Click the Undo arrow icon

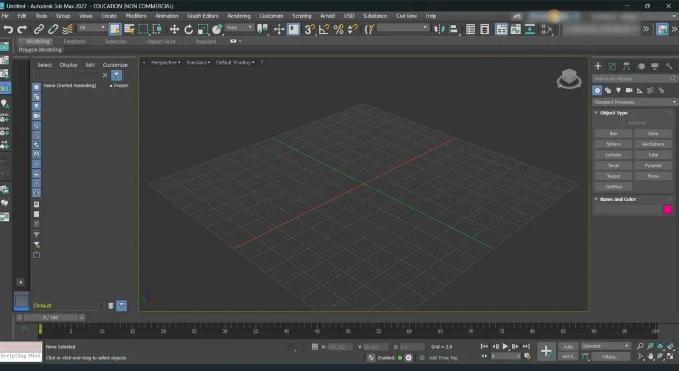pos(8,29)
